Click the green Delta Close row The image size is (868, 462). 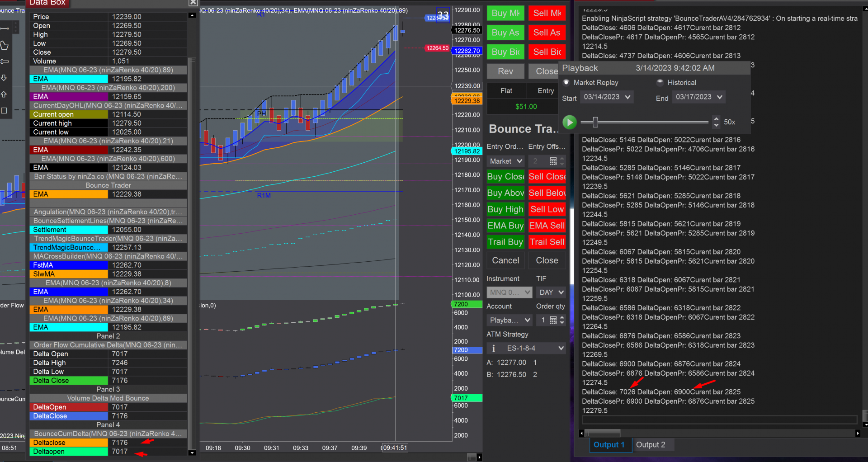(x=108, y=381)
